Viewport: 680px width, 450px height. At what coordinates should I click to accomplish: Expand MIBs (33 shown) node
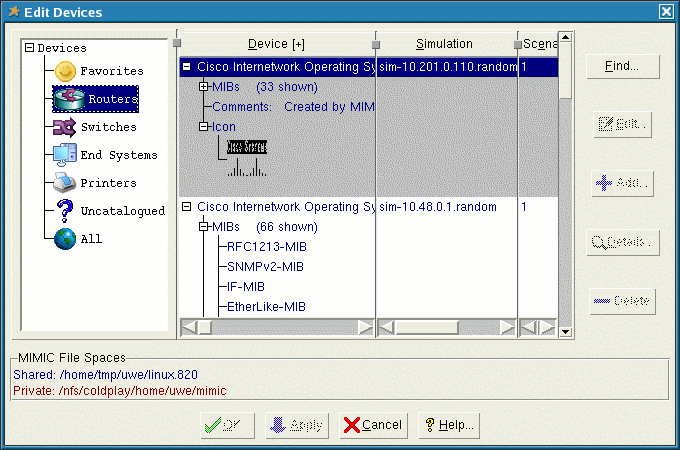pos(204,87)
